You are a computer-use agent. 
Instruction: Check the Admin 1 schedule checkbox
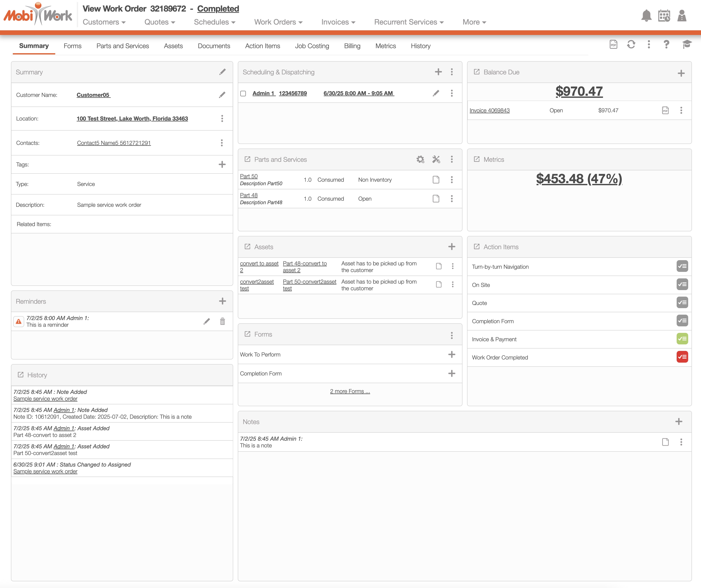coord(243,94)
